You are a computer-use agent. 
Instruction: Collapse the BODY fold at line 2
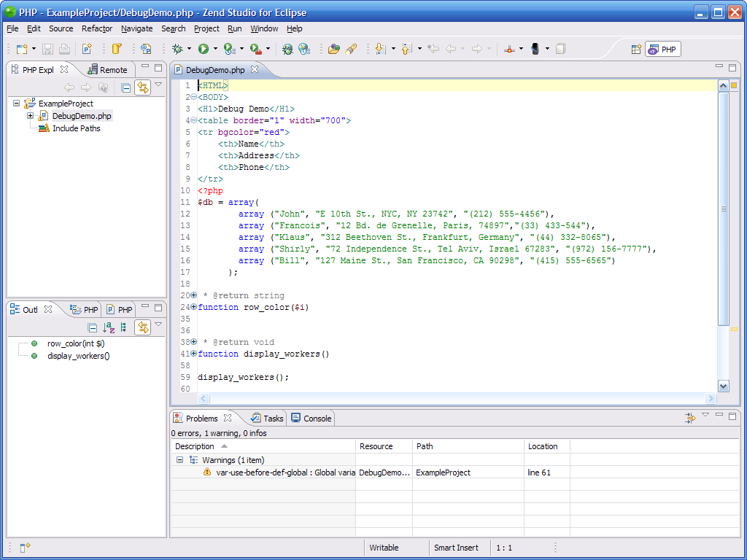pos(193,97)
